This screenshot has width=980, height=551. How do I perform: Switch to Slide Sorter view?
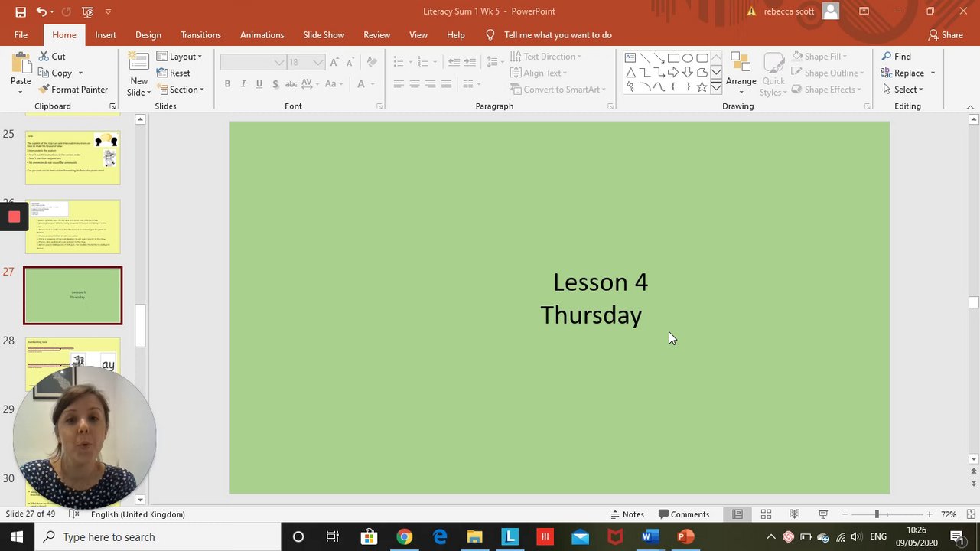pos(766,514)
